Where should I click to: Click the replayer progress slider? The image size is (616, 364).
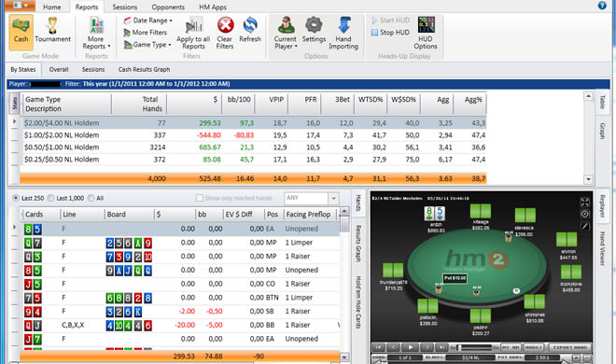[x=474, y=347]
